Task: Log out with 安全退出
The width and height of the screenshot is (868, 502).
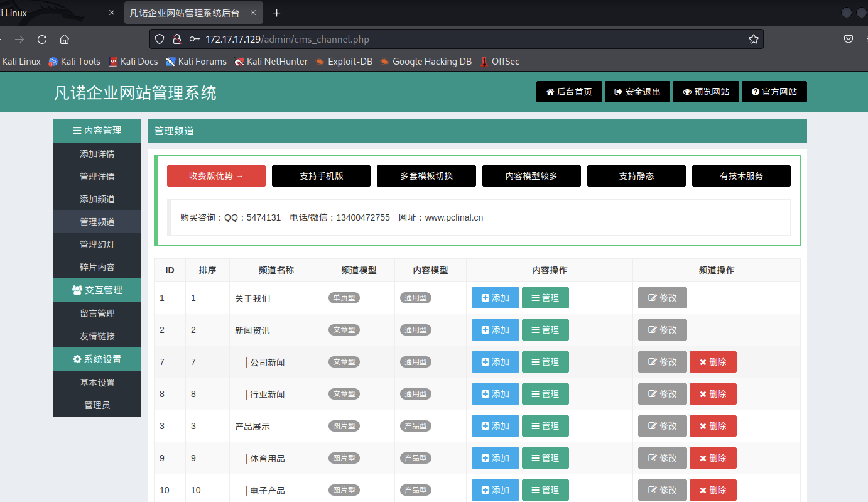Action: point(637,92)
